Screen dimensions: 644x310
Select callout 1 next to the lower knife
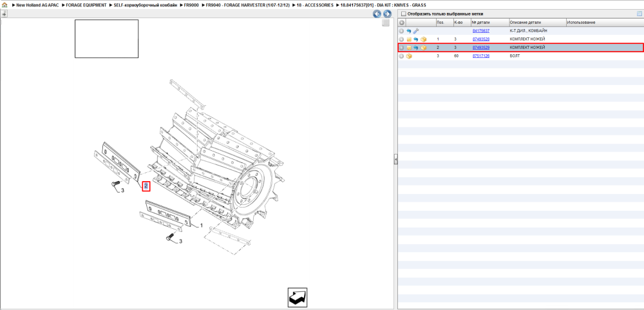201,226
